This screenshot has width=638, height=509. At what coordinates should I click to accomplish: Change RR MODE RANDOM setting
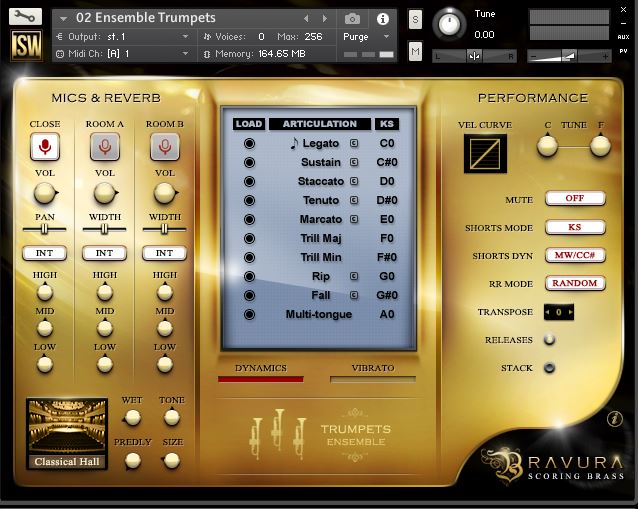575,283
